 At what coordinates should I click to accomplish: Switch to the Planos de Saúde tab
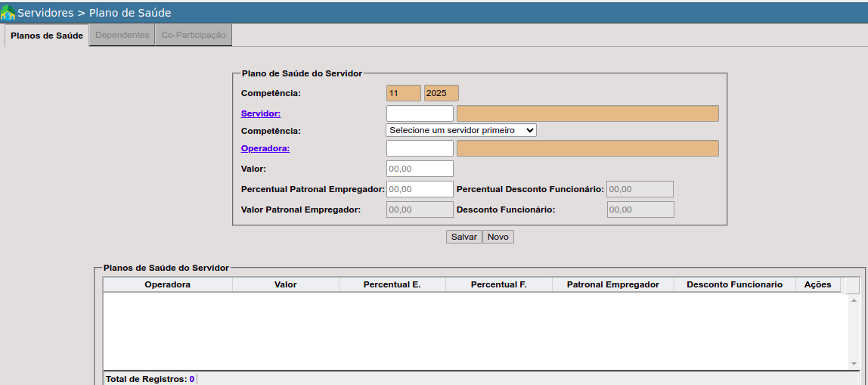[47, 36]
